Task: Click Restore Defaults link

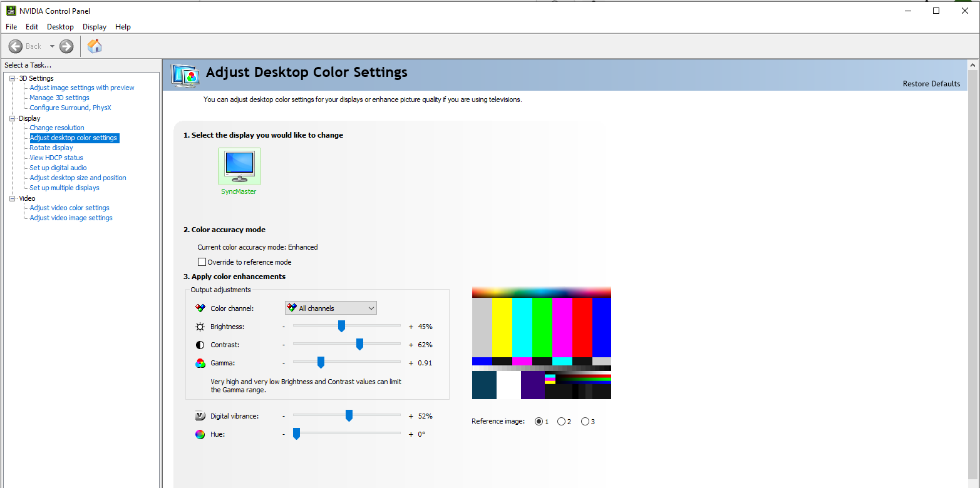Action: coord(931,84)
